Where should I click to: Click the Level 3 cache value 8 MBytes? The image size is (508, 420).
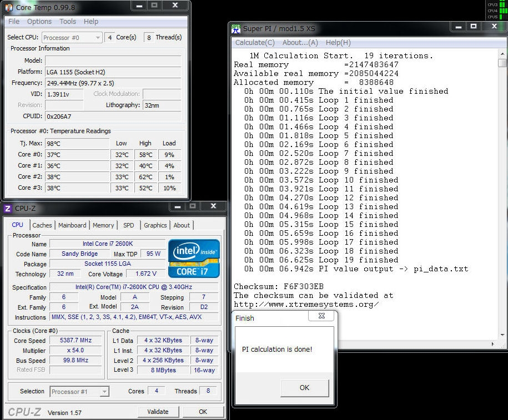point(163,370)
